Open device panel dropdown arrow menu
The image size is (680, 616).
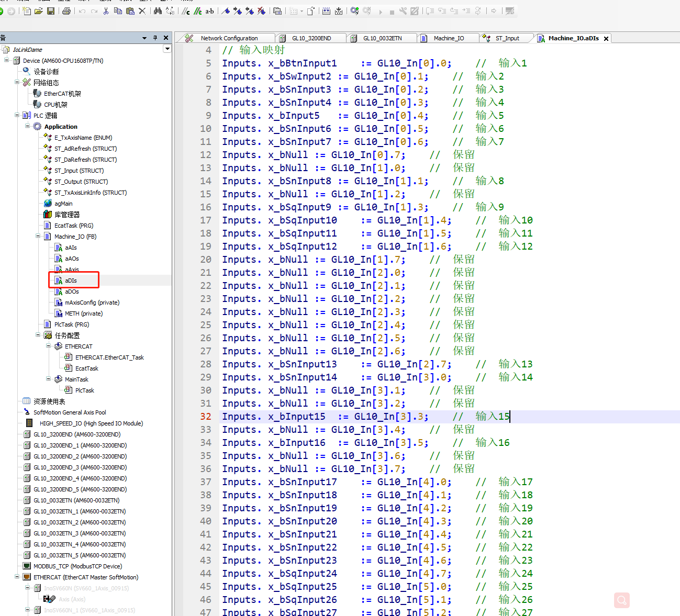(144, 38)
